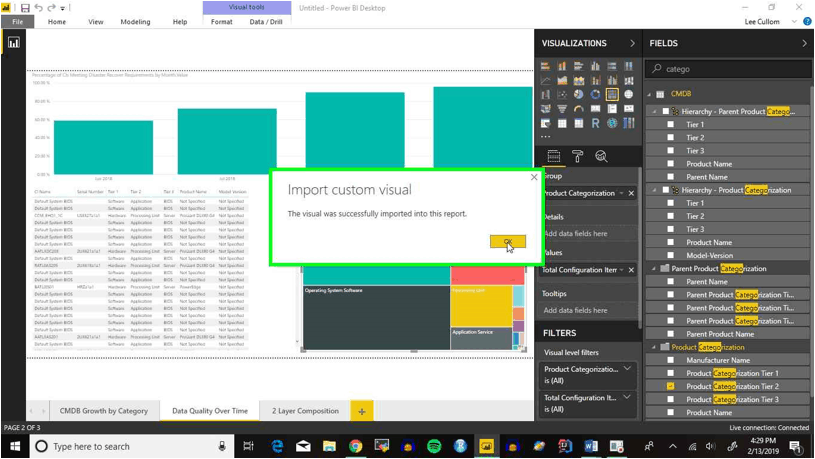
Task: Check Parent Name under Parent Product Categorization
Action: point(671,282)
